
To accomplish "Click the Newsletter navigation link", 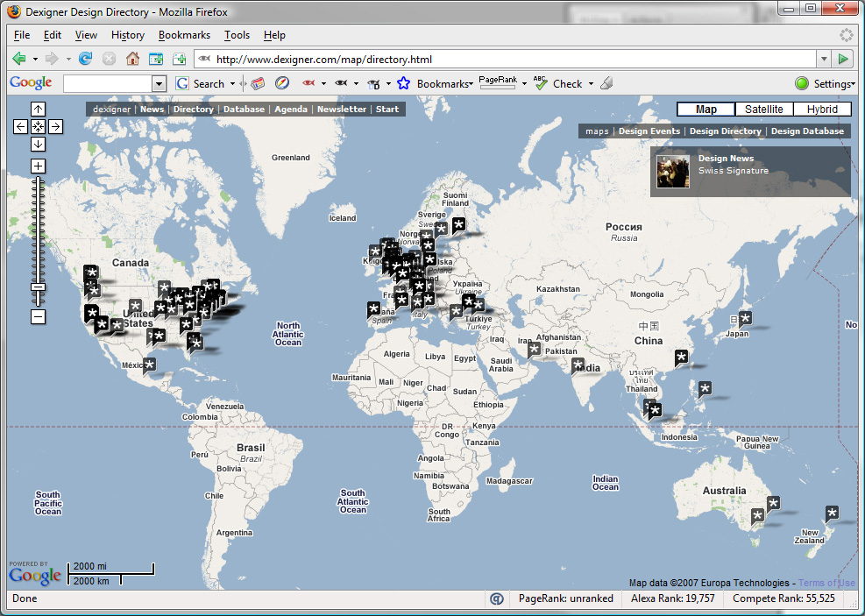I will point(342,110).
